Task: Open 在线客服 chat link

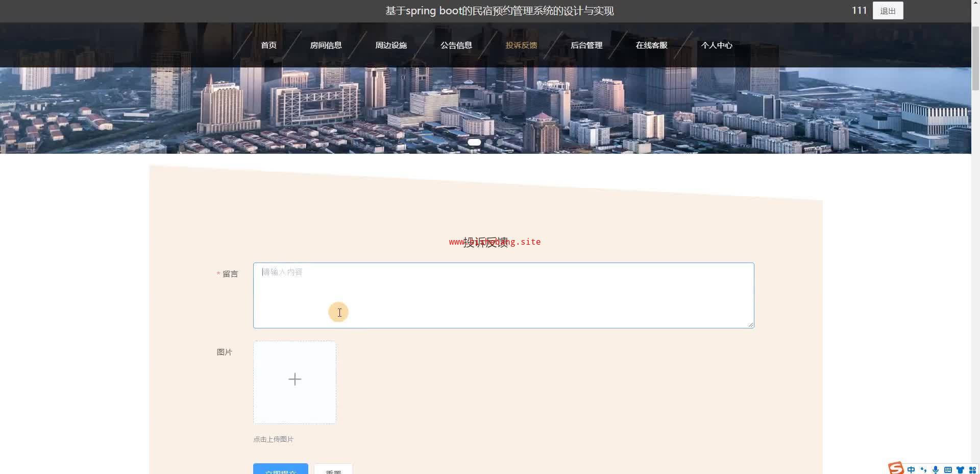Action: (651, 45)
